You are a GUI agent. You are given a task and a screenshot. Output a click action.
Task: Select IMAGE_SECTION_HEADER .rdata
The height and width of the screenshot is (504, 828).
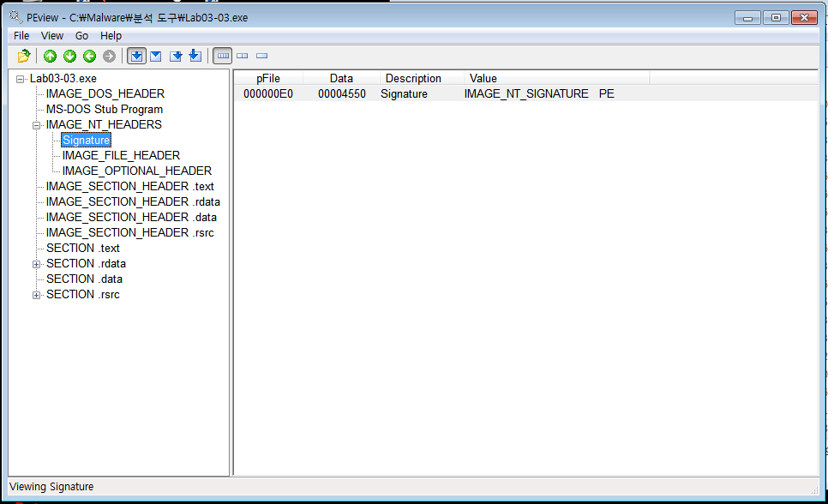tap(133, 201)
